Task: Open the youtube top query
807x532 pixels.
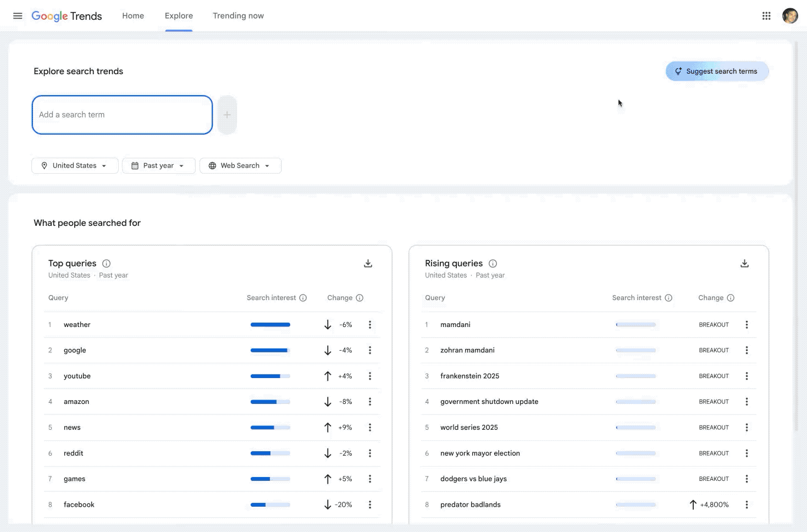Action: click(x=77, y=376)
